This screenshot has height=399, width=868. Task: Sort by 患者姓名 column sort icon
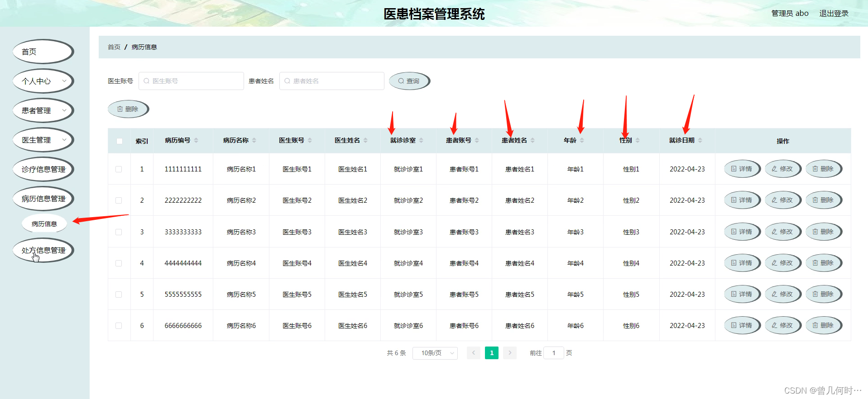[x=532, y=141]
